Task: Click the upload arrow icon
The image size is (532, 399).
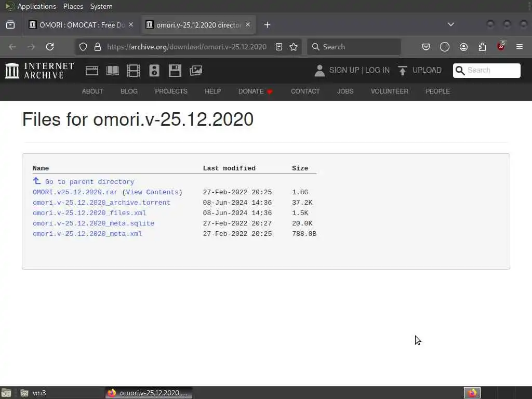Action: click(x=403, y=71)
